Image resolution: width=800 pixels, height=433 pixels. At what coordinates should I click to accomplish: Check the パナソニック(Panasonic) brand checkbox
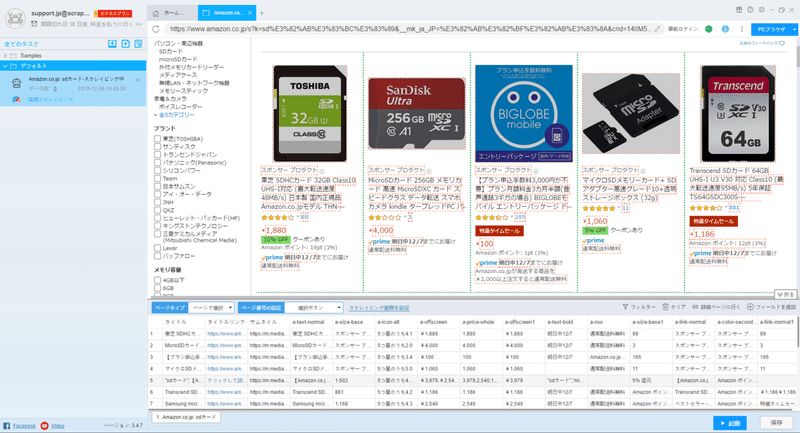(158, 163)
